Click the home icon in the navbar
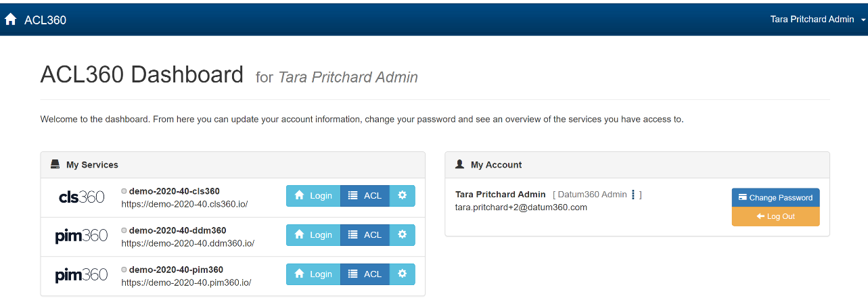Viewport: 868px width, 302px height. (10, 20)
